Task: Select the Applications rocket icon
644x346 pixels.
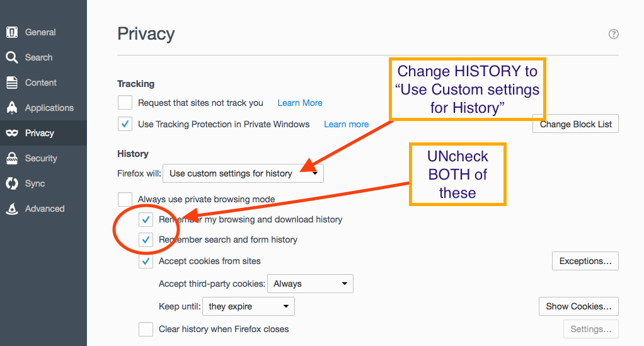Action: (12, 108)
